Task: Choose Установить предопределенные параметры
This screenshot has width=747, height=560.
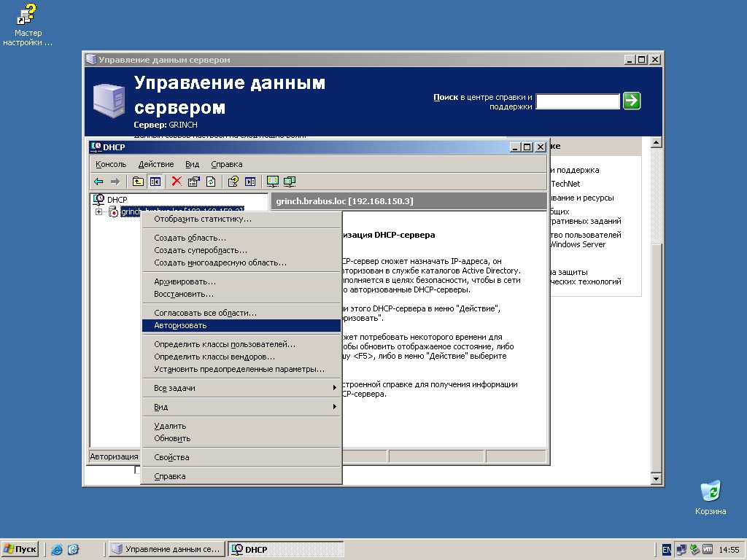Action: pyautogui.click(x=241, y=369)
